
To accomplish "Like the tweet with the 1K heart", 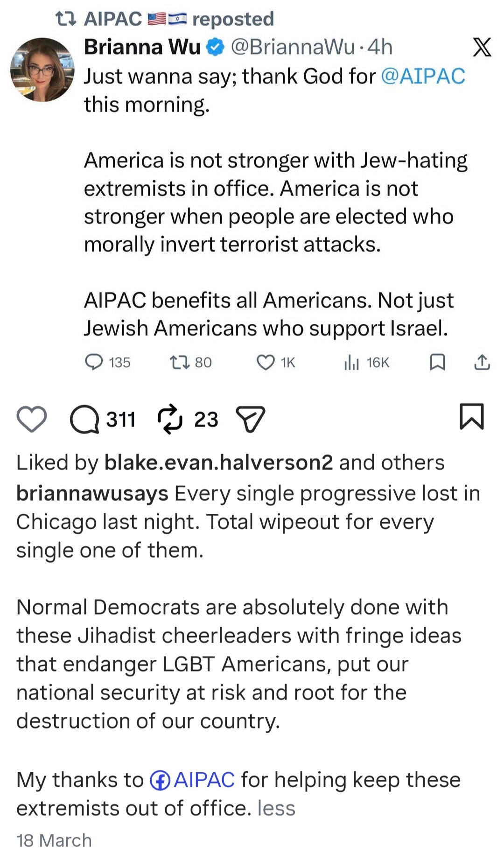I will 266,362.
